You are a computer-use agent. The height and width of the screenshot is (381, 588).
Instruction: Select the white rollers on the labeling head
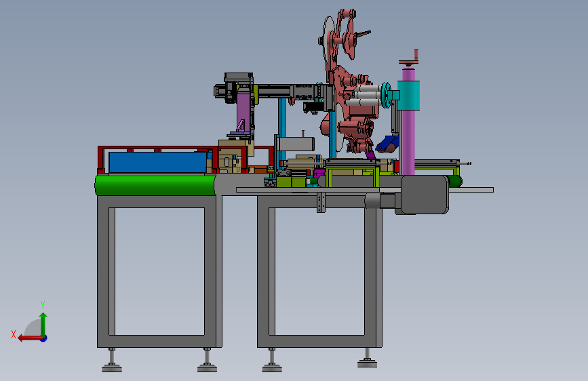(363, 96)
